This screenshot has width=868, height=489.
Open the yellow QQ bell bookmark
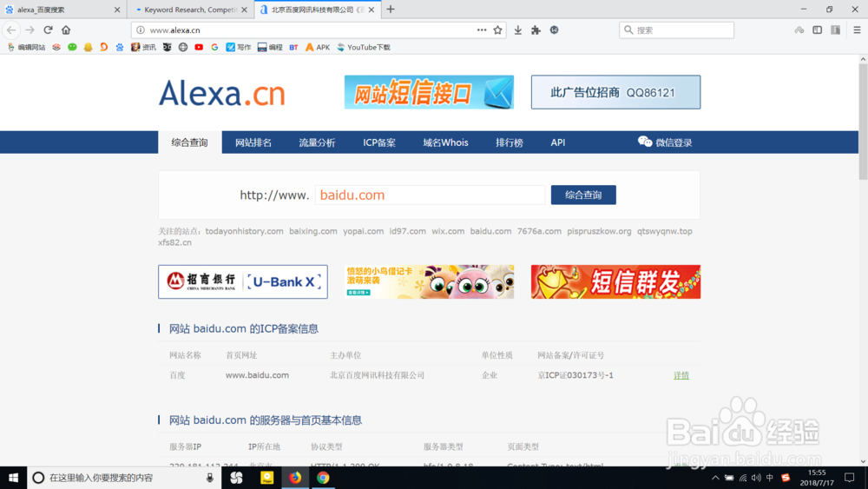pos(88,47)
